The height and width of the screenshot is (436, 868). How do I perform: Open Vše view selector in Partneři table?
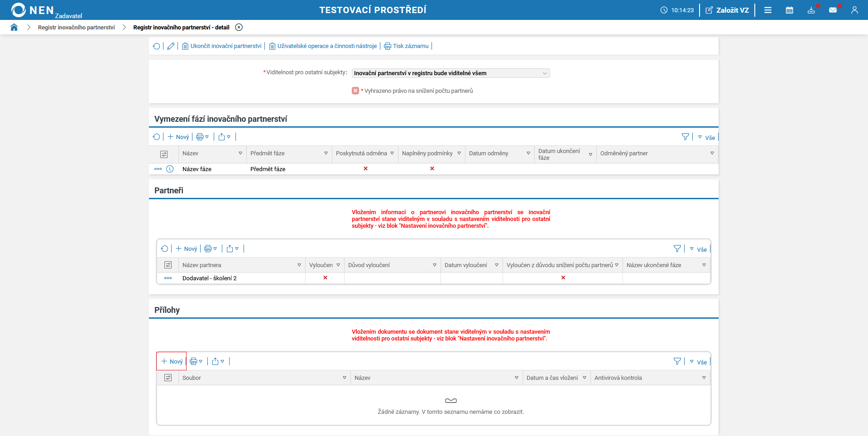[x=698, y=249]
